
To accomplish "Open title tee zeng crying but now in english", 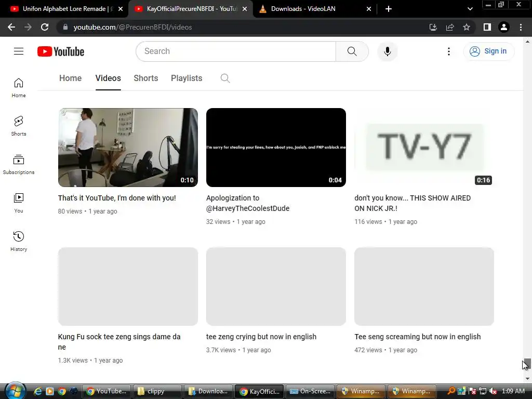I will pyautogui.click(x=261, y=337).
